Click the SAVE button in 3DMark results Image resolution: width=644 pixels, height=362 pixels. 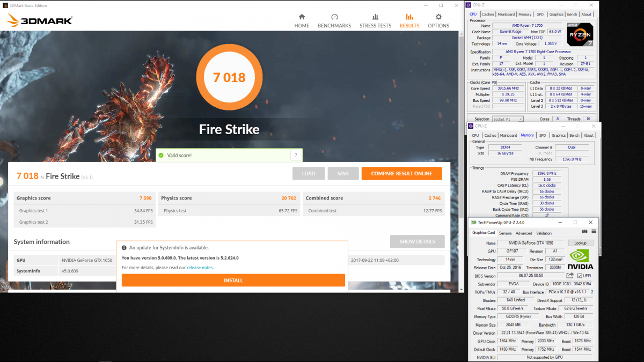(343, 173)
